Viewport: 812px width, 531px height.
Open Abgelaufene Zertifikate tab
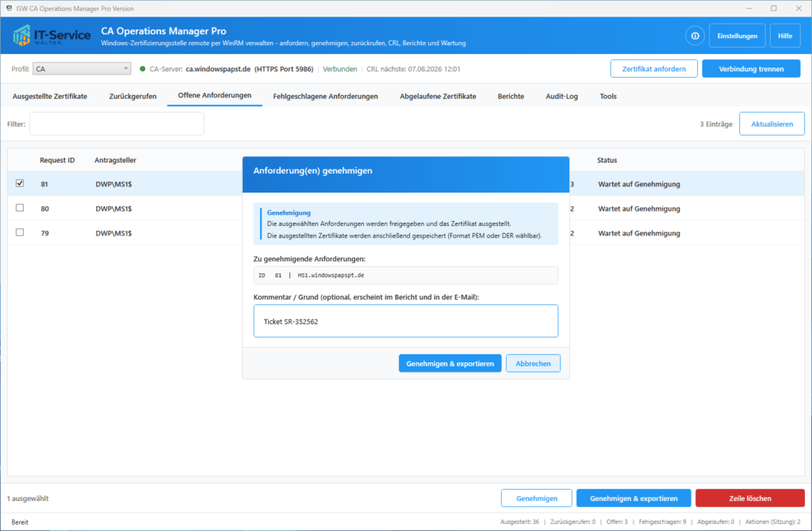coord(438,96)
